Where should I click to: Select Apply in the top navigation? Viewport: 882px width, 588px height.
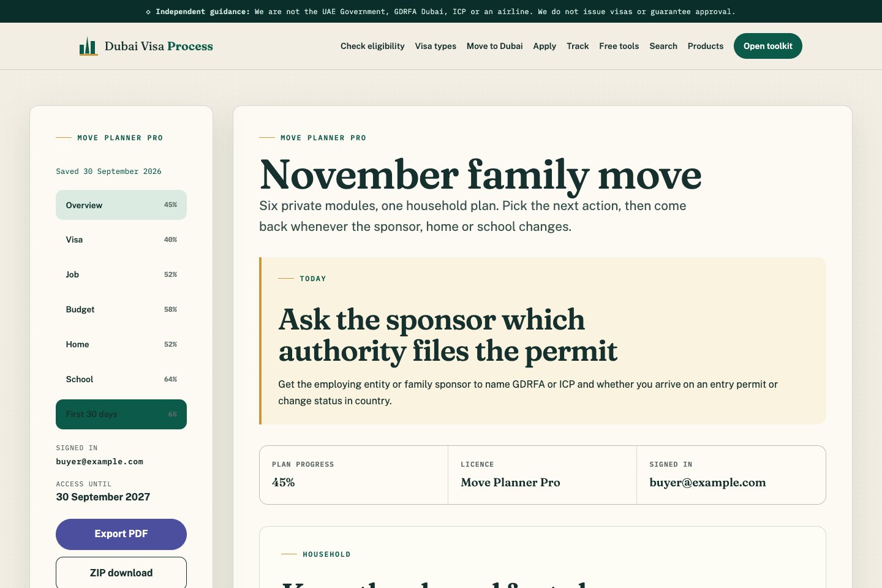(x=545, y=46)
